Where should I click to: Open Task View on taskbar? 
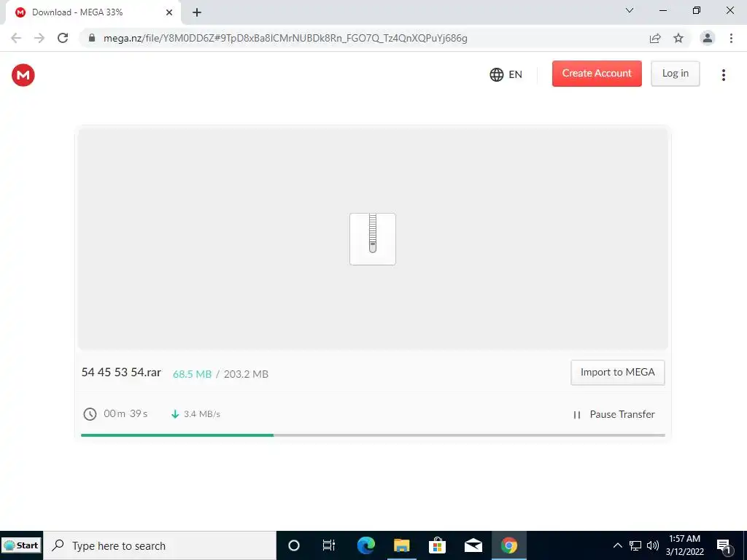pos(329,545)
